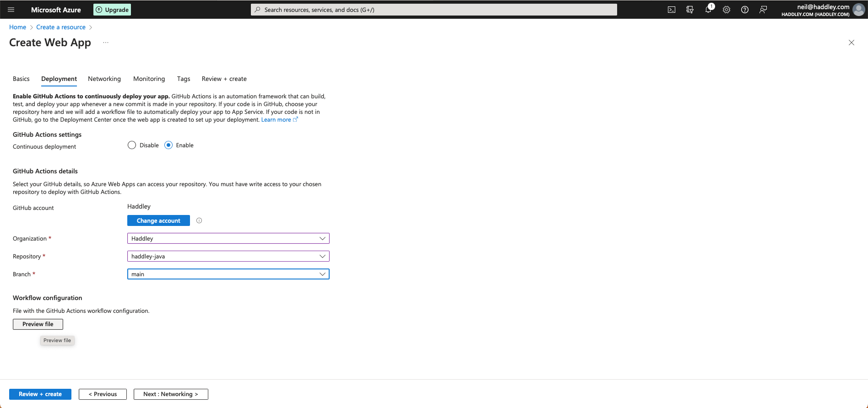Click the GitHub Actions details heading
The image size is (868, 408).
pyautogui.click(x=45, y=171)
